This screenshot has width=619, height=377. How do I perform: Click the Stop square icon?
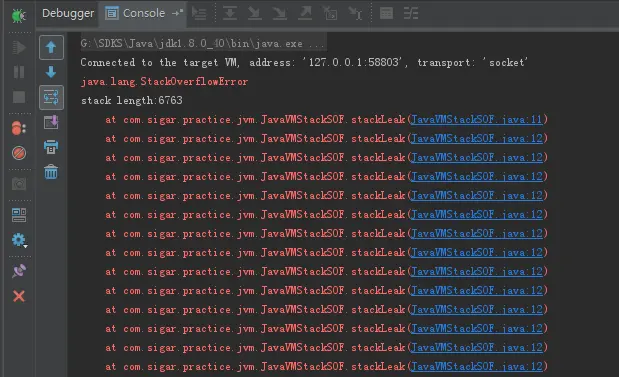click(19, 97)
